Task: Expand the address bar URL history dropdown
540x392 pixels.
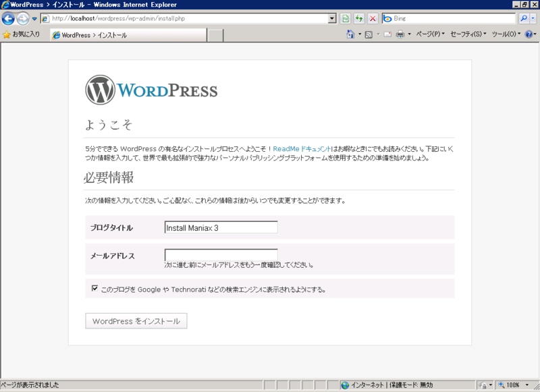Action: tap(332, 19)
